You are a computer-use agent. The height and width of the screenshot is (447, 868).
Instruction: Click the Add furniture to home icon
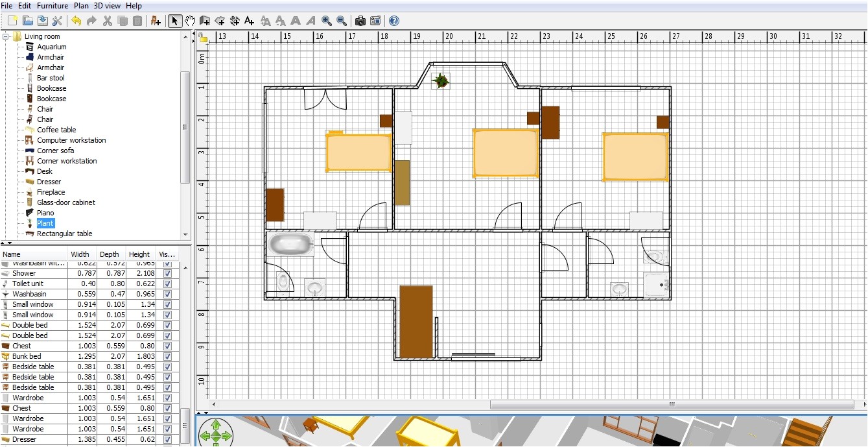pyautogui.click(x=156, y=21)
